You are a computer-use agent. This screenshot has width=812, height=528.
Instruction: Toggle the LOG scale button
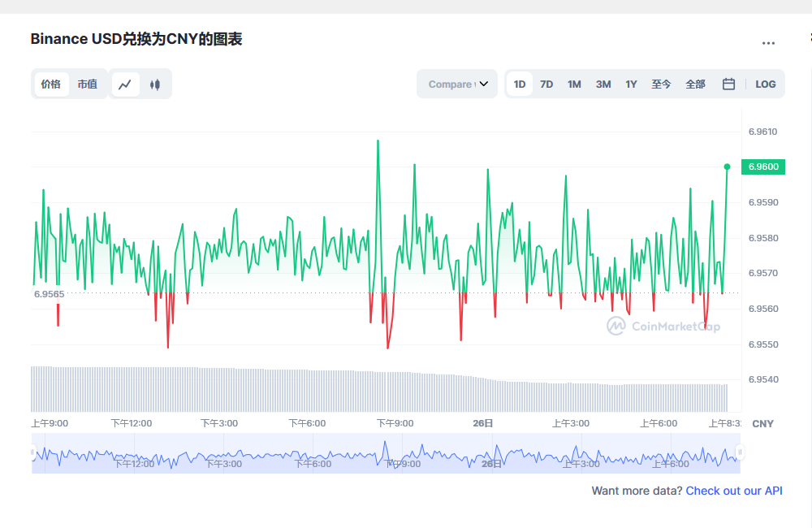click(x=765, y=84)
